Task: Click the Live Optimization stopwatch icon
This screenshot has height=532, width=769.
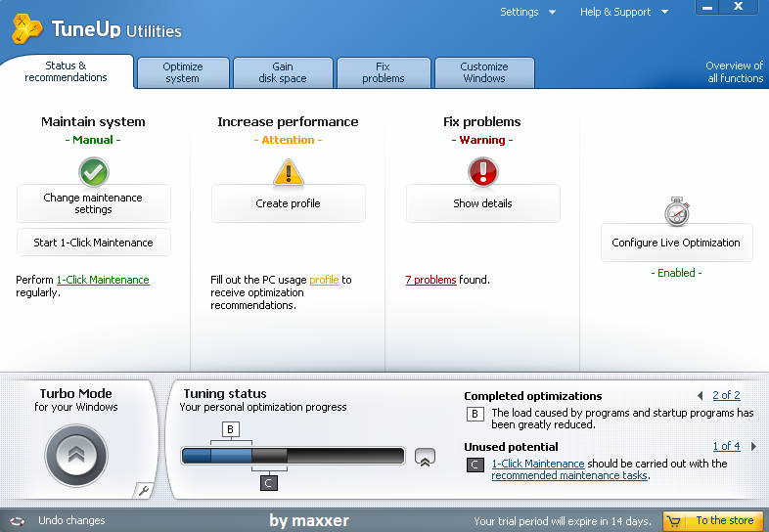Action: pyautogui.click(x=677, y=212)
